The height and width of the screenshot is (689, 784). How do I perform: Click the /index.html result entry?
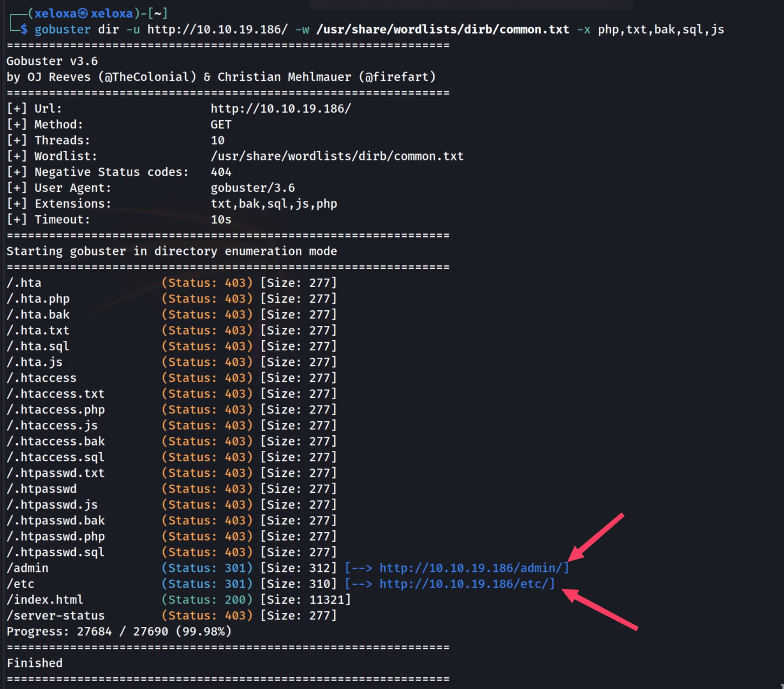(44, 600)
